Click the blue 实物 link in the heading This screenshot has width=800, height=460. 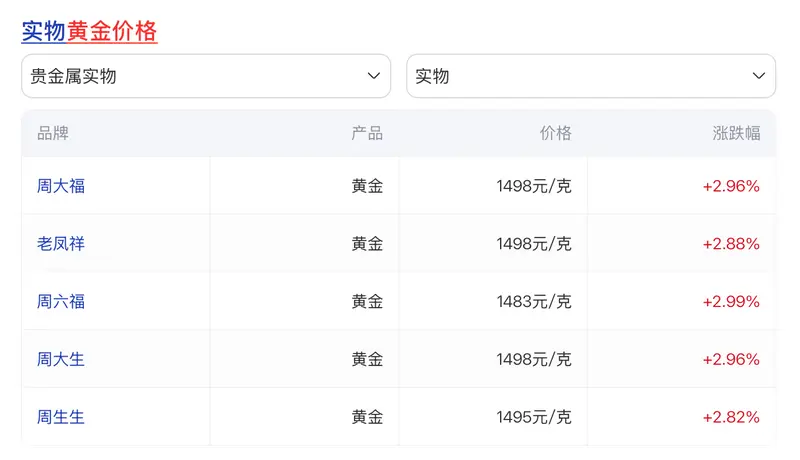(44, 31)
